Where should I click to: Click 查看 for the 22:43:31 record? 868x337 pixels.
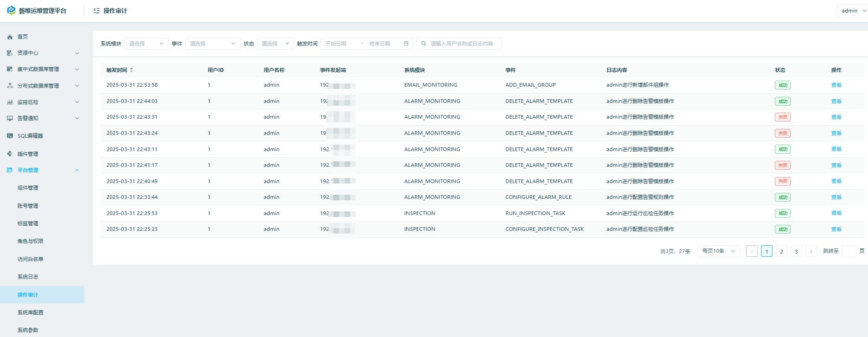click(x=837, y=117)
